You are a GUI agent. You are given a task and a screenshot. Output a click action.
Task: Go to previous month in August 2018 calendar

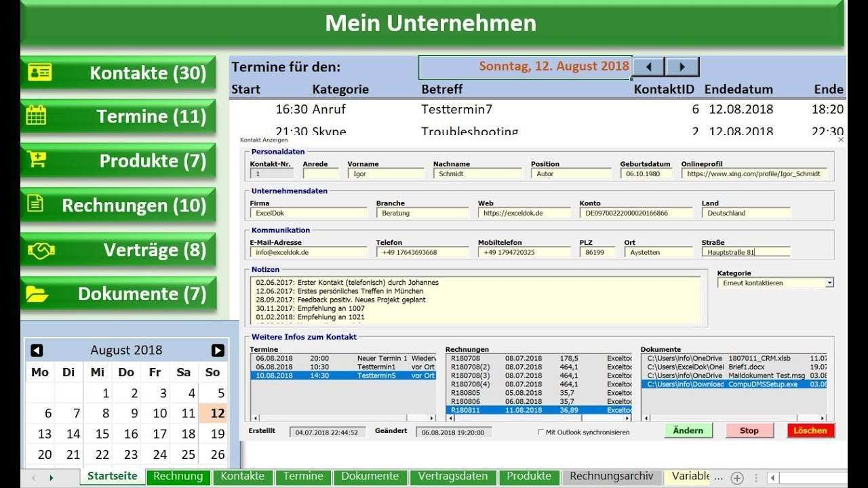tap(37, 350)
